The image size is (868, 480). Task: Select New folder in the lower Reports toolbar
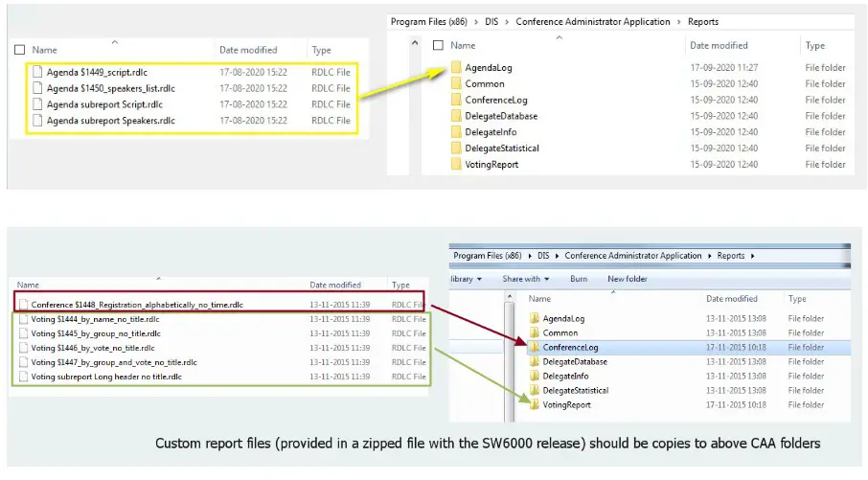(x=628, y=279)
